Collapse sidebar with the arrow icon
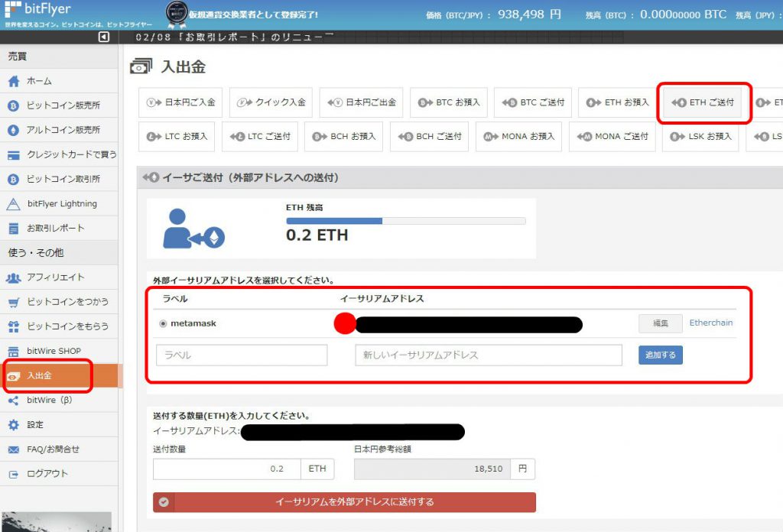This screenshot has width=783, height=532. (104, 37)
